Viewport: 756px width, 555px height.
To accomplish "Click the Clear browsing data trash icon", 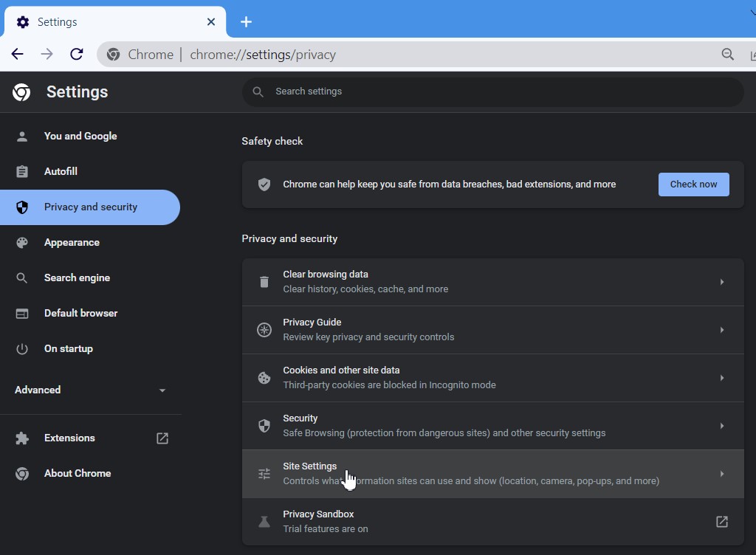I will pyautogui.click(x=264, y=282).
